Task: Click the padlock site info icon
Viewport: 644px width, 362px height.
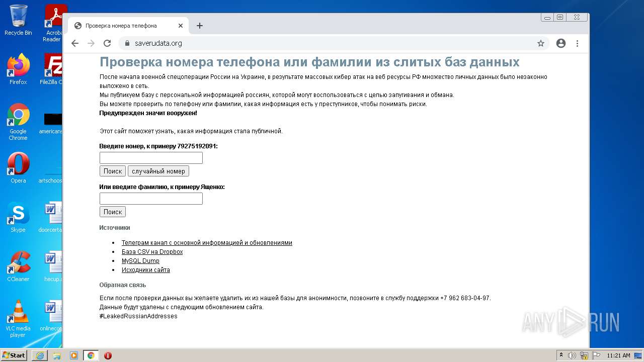Action: (x=127, y=43)
